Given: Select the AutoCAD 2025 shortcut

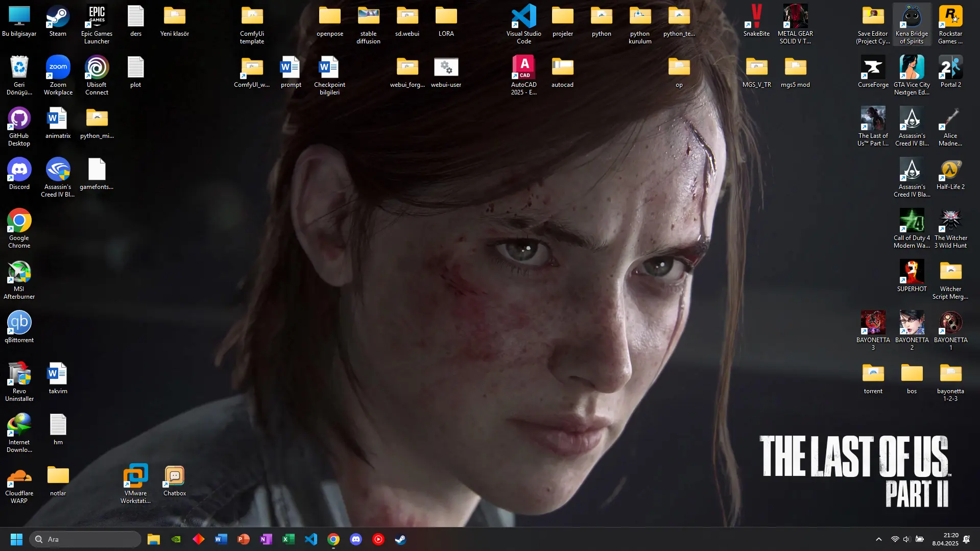Looking at the screenshot, I should (524, 76).
